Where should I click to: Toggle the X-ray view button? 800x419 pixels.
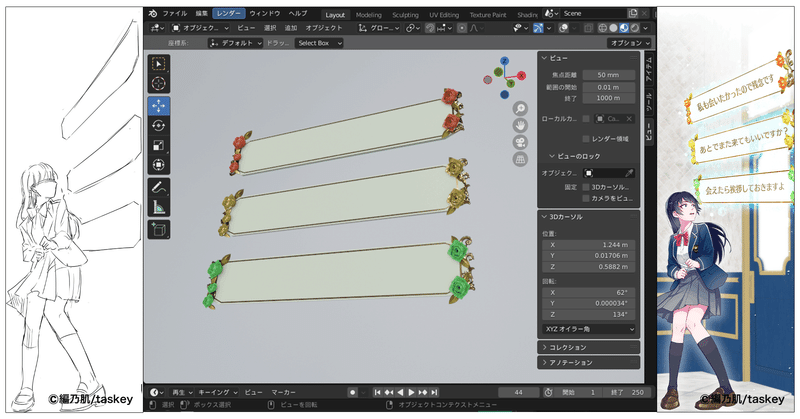[x=588, y=28]
